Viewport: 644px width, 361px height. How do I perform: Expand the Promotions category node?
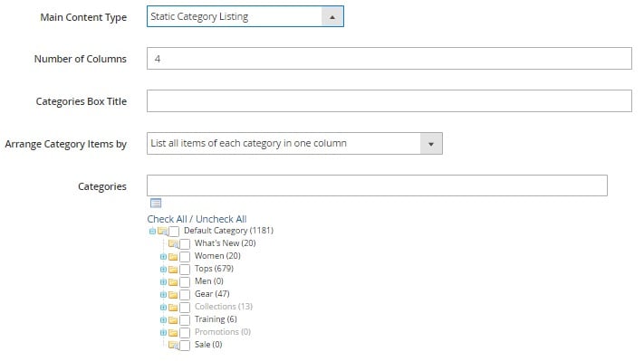pos(163,333)
